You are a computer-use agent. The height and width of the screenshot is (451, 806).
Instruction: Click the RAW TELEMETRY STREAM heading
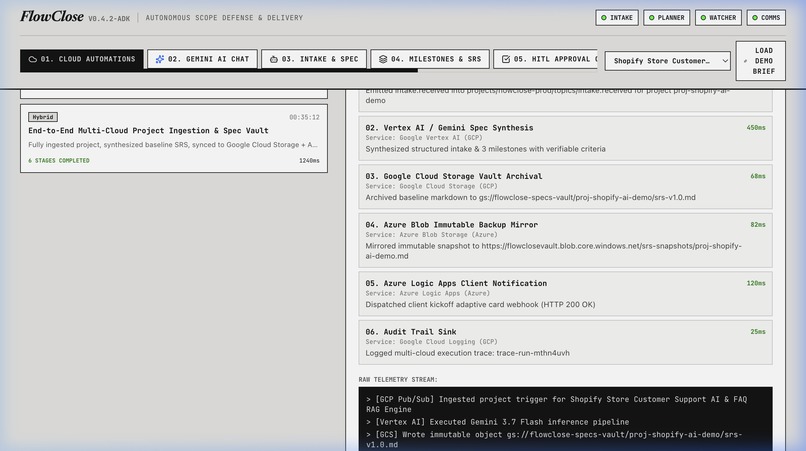[x=398, y=380]
